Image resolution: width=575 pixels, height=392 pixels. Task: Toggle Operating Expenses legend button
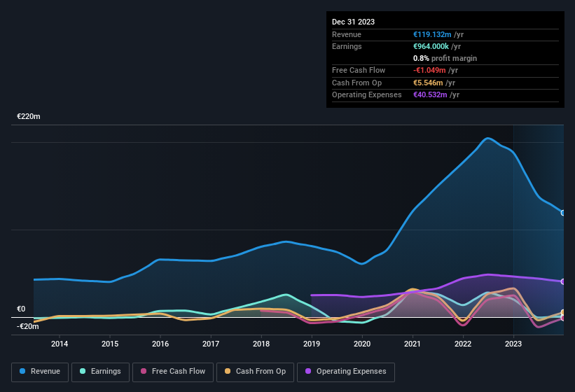[x=346, y=372]
